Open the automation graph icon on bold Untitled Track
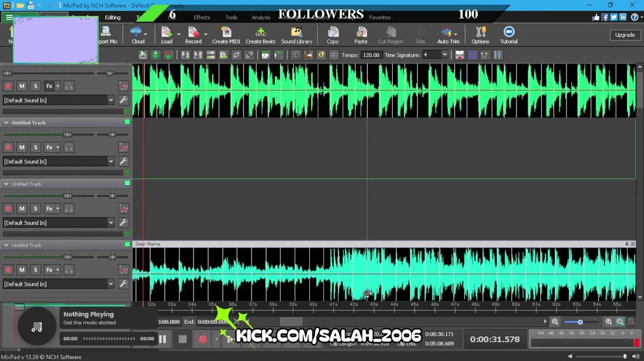Image resolution: width=644 pixels, height=361 pixels. 123,147
